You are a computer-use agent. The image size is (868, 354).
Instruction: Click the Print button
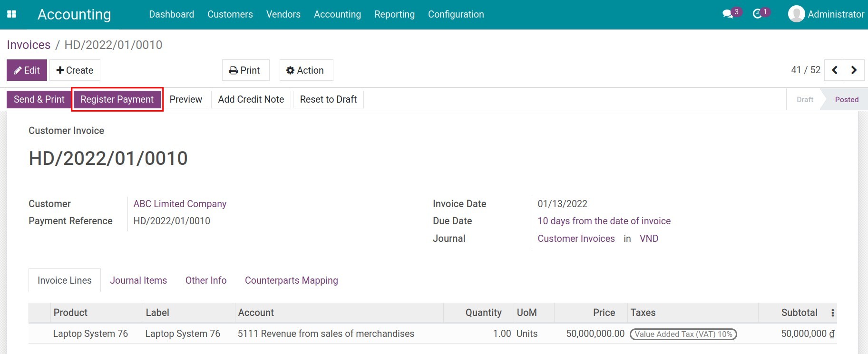point(245,70)
